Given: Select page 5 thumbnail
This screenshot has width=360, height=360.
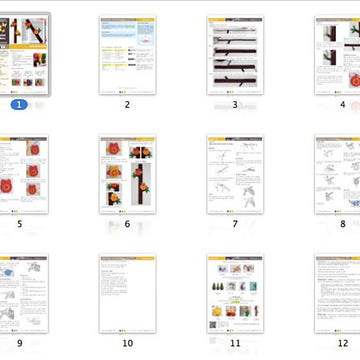Looking at the screenshot, I should (x=24, y=174).
